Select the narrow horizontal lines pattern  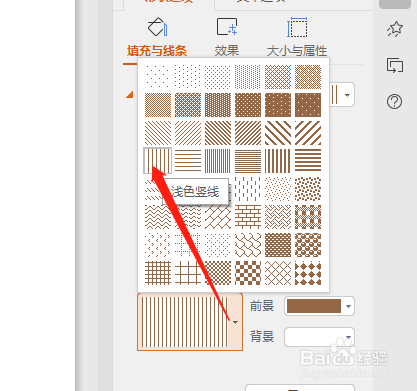pyautogui.click(x=248, y=161)
